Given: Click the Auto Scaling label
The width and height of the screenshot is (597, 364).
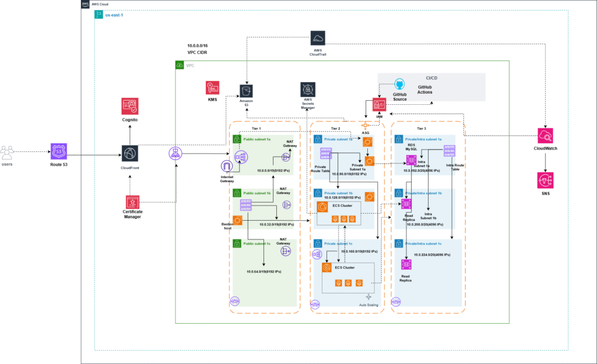Looking at the screenshot, I should pos(370,305).
